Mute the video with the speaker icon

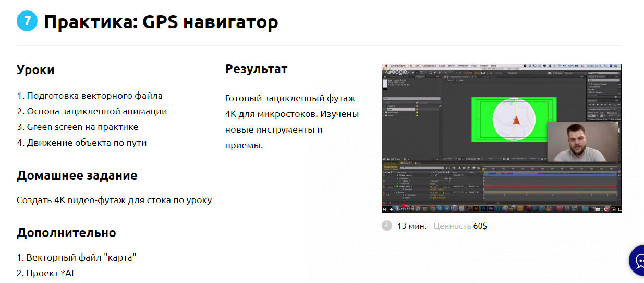tap(391, 209)
